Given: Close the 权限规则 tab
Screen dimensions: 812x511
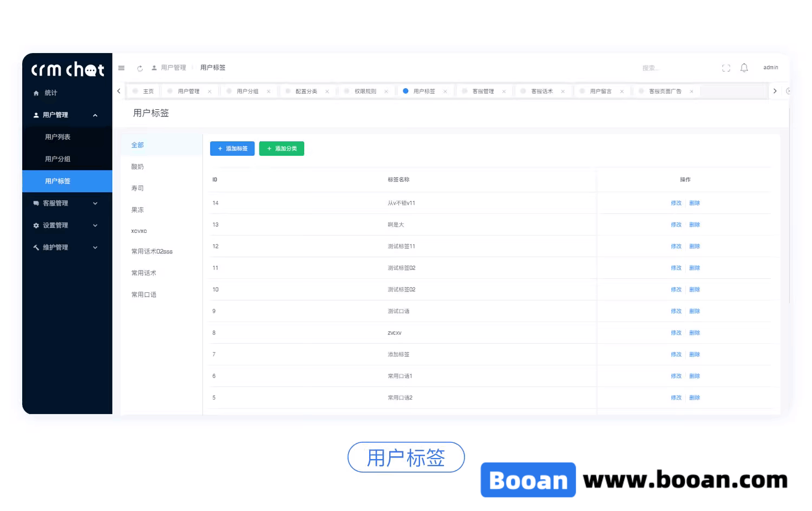Looking at the screenshot, I should [x=386, y=91].
